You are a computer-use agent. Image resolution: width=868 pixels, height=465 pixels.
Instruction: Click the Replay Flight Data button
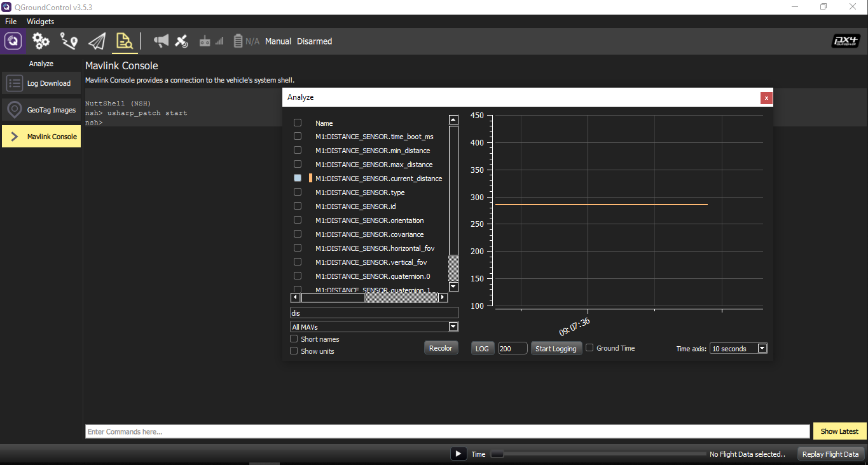tap(830, 454)
